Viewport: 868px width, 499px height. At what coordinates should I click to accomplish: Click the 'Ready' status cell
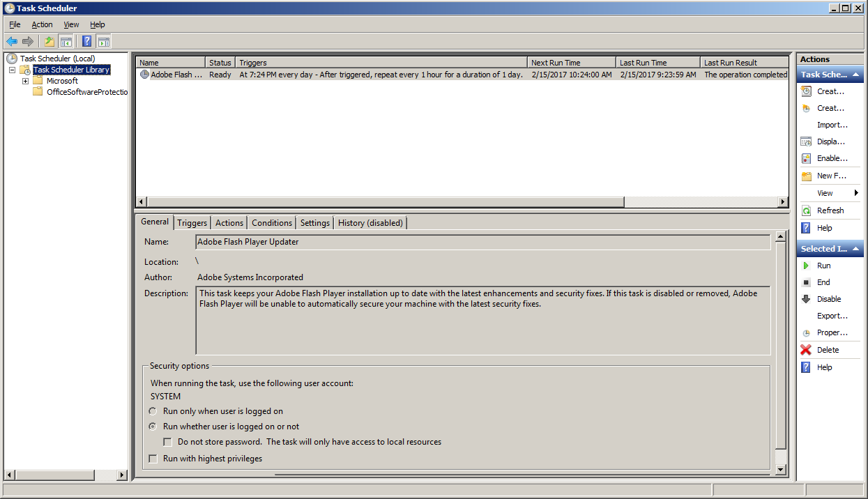[220, 75]
